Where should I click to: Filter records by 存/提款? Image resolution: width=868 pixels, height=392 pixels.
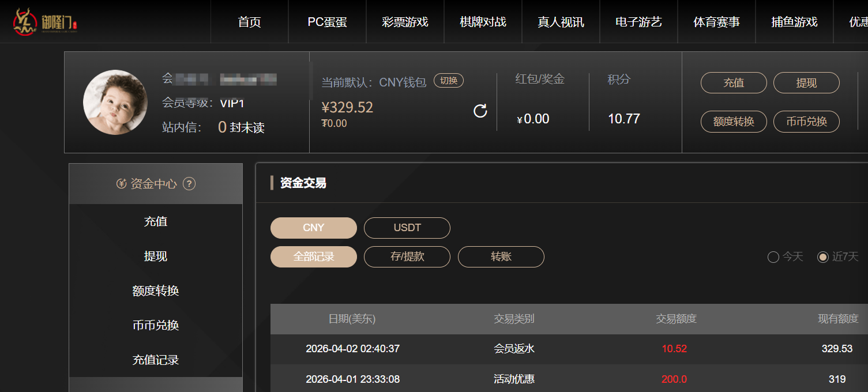click(407, 257)
